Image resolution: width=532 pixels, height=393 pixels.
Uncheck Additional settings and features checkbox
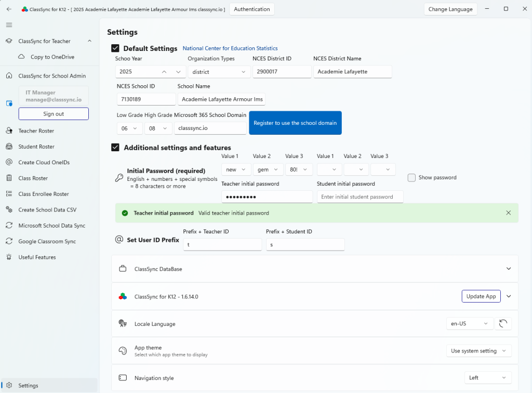(115, 147)
